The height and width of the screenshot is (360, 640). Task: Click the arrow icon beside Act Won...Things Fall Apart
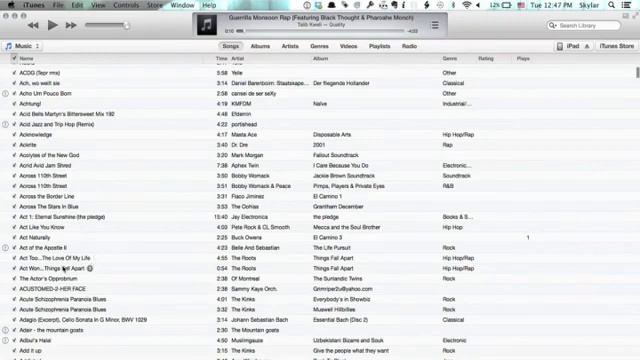click(x=90, y=268)
